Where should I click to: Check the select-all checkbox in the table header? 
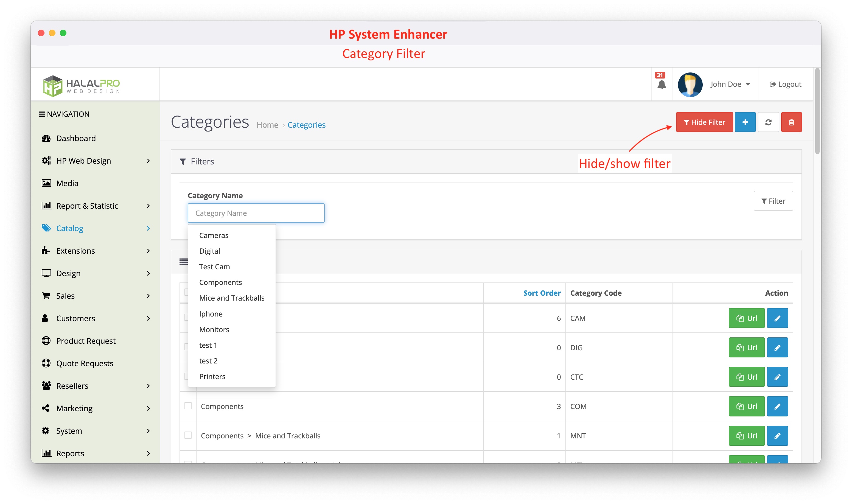(x=188, y=292)
